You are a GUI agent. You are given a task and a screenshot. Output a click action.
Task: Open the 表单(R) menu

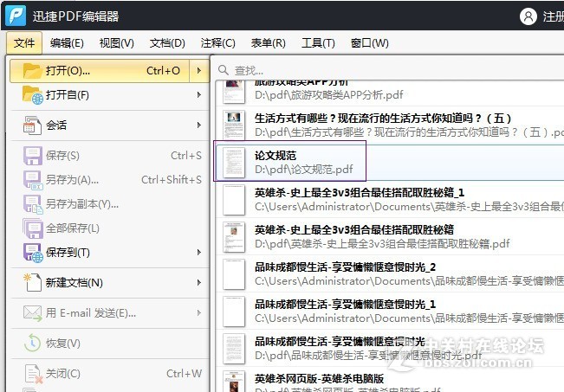point(269,43)
